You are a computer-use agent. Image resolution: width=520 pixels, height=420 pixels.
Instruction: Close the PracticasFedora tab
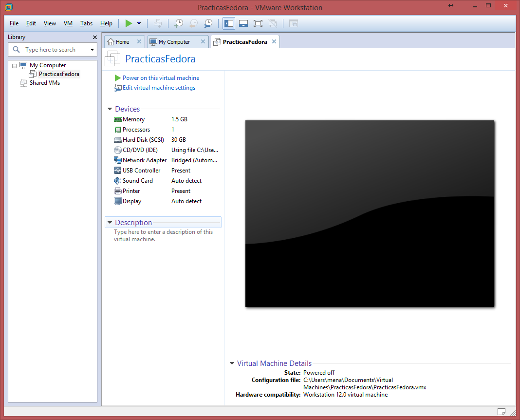click(274, 41)
